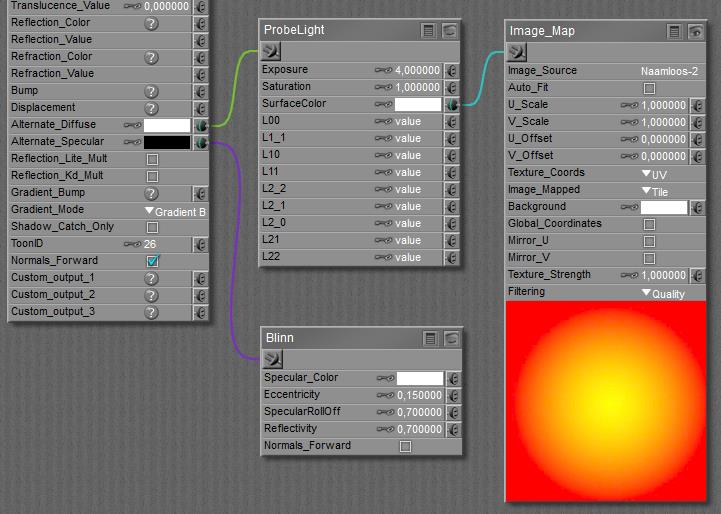
Task: Enable the Auto_Fit checkbox
Action: (649, 88)
